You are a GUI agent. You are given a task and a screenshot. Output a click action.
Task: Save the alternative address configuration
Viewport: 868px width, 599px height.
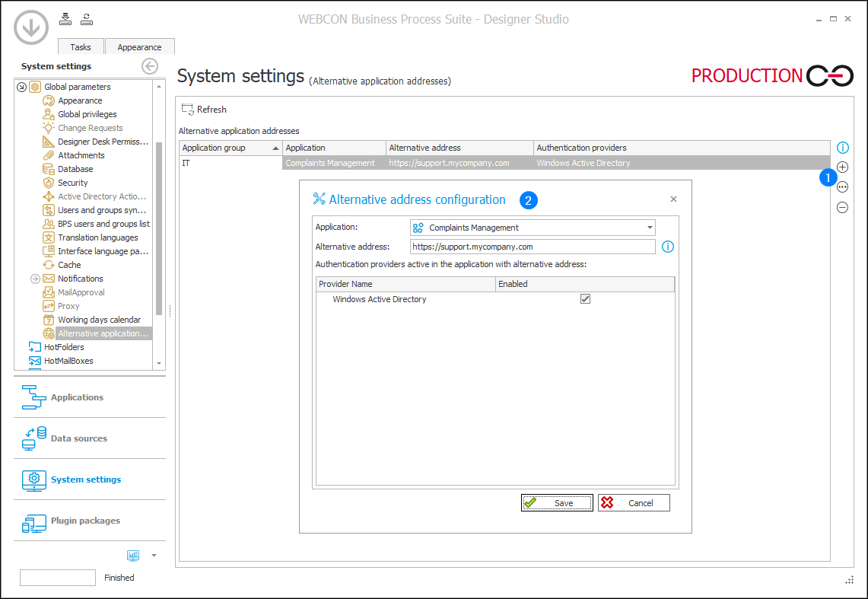(557, 502)
